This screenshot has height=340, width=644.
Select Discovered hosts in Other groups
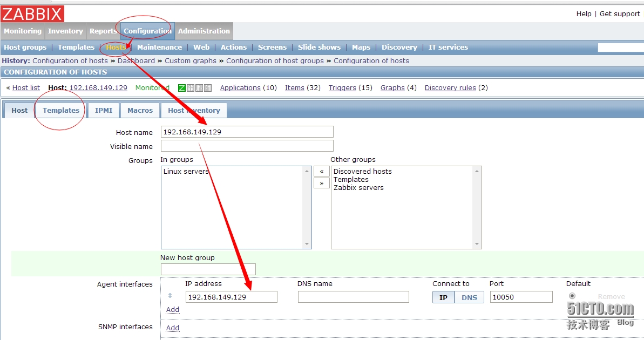(x=363, y=172)
